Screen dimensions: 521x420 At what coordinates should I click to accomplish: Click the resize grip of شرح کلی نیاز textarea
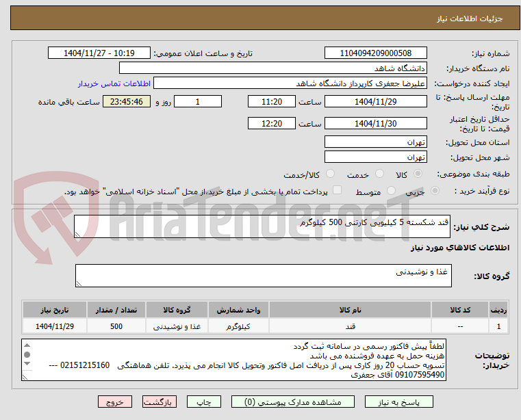click(77, 235)
